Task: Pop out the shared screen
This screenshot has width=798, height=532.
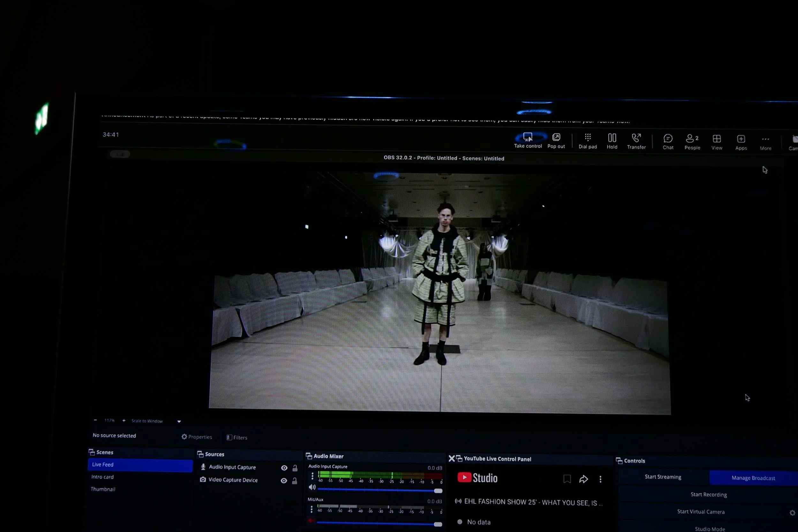Action: [x=556, y=138]
